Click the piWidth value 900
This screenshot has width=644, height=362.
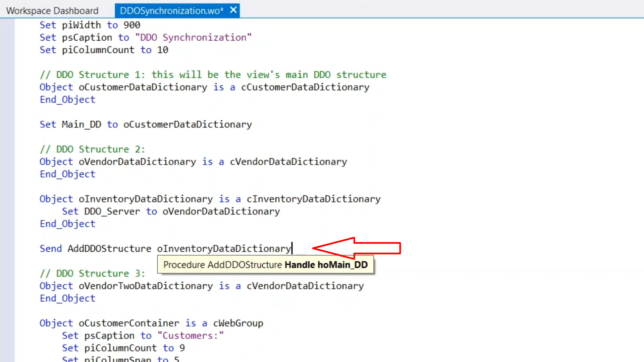point(131,25)
